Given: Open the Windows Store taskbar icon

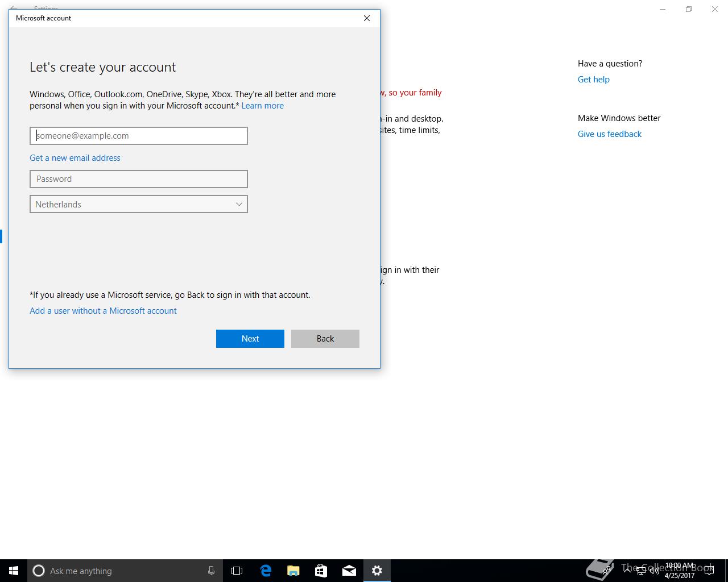Looking at the screenshot, I should (321, 571).
